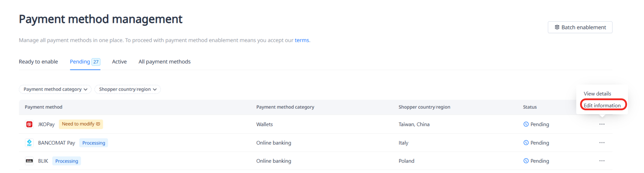Choose Edit information from the popup menu
The height and width of the screenshot is (173, 644).
pos(602,106)
